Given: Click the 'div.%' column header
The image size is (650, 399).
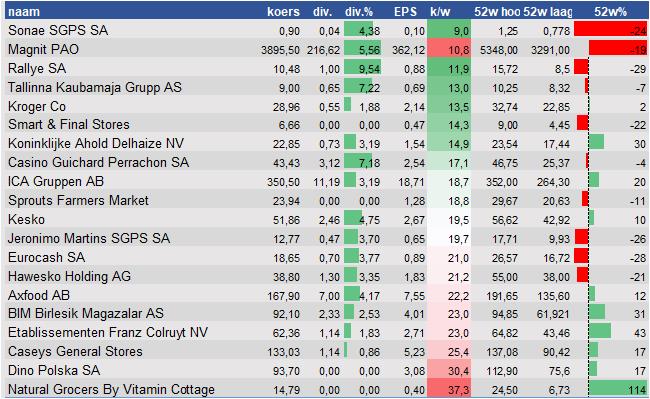Looking at the screenshot, I should pos(359,12).
